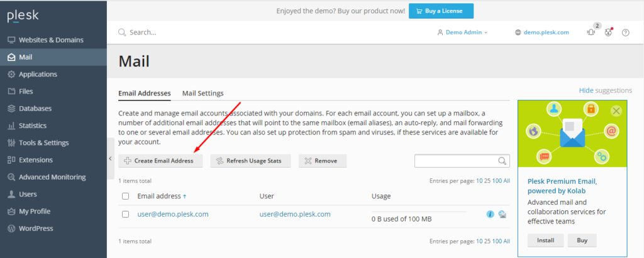Click Buy a License button
The height and width of the screenshot is (258, 644).
(x=441, y=11)
